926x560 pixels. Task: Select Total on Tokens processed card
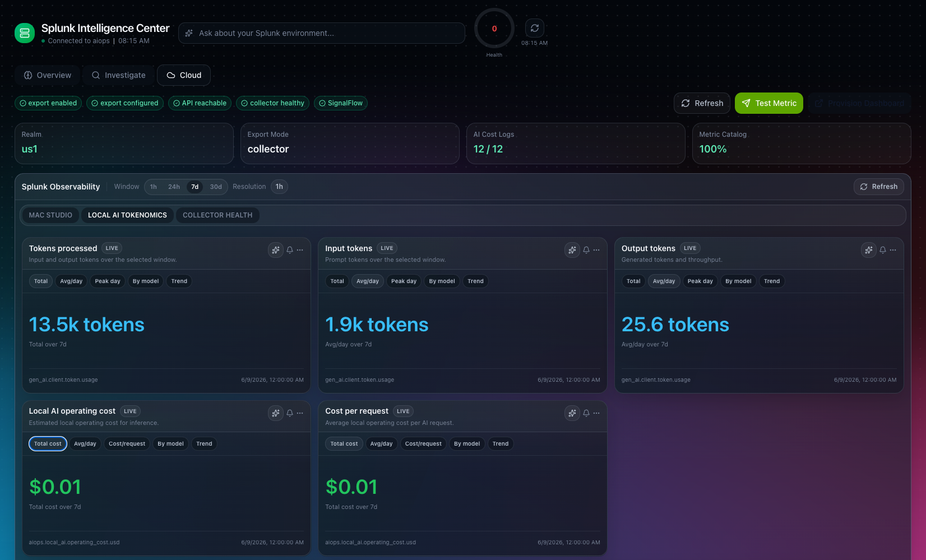point(41,281)
